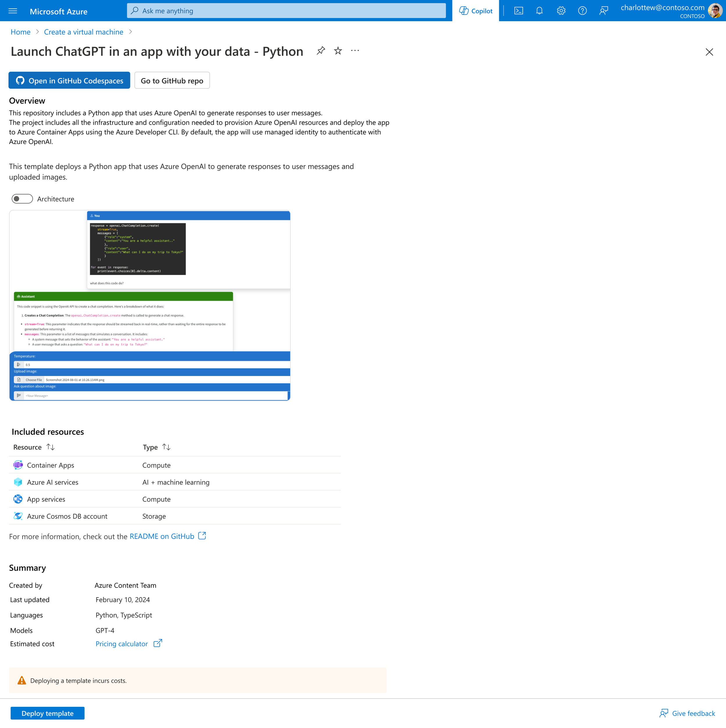726x728 pixels.
Task: Click Go to GitHub repo button
Action: pos(172,81)
